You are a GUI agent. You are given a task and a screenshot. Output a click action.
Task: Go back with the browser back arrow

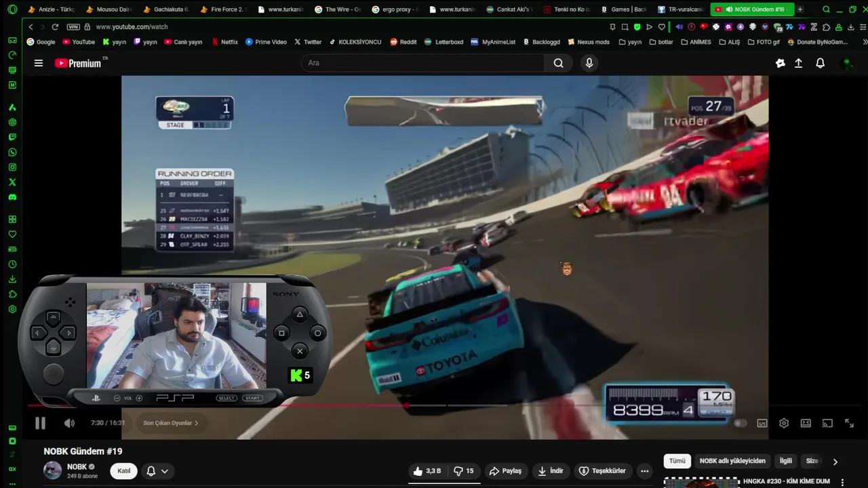tap(31, 27)
